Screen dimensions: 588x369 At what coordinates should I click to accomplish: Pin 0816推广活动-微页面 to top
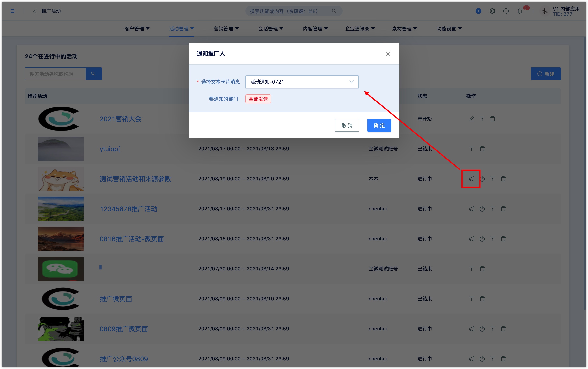pos(493,239)
